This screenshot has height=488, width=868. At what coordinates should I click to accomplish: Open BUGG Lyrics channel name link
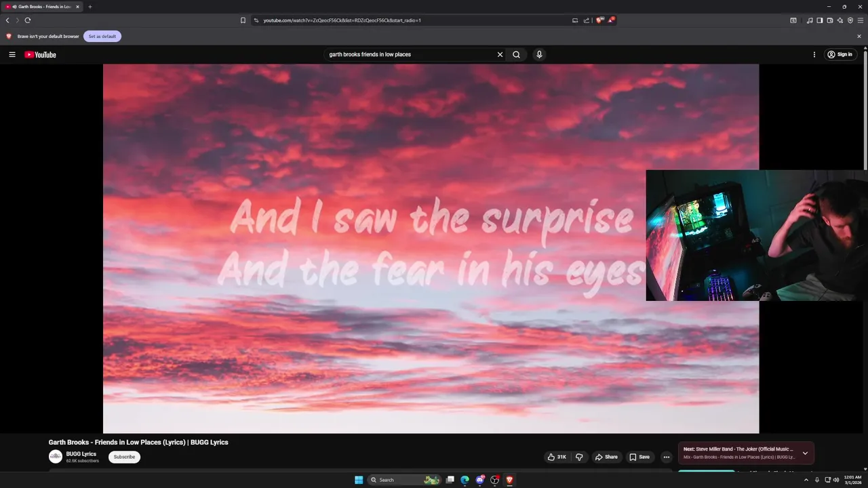pyautogui.click(x=81, y=454)
